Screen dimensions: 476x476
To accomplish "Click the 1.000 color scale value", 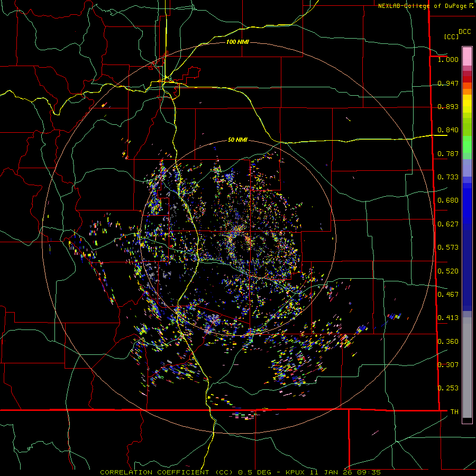I will click(448, 59).
